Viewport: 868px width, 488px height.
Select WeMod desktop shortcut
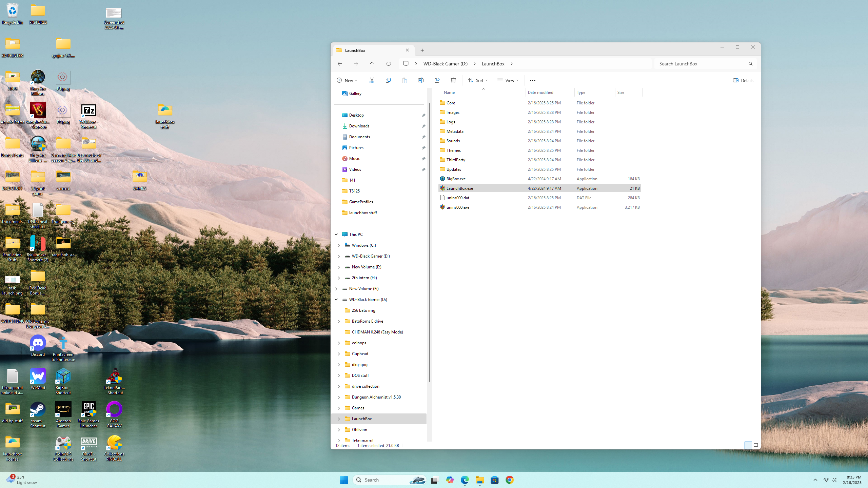click(x=38, y=379)
